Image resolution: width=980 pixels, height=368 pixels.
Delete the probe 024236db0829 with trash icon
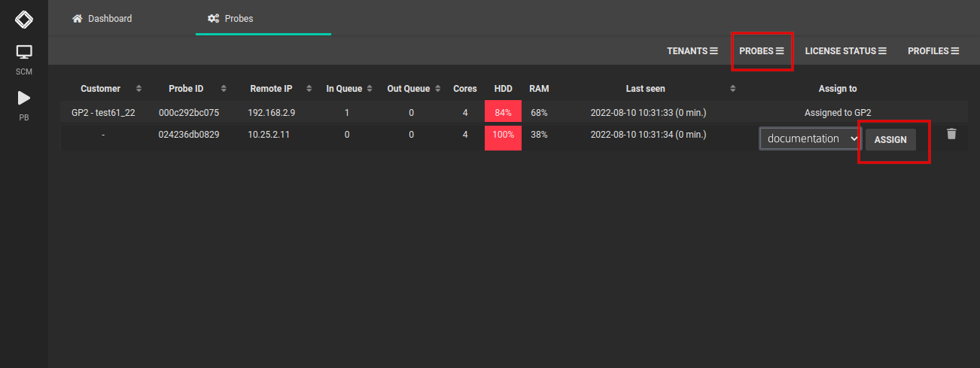(951, 134)
